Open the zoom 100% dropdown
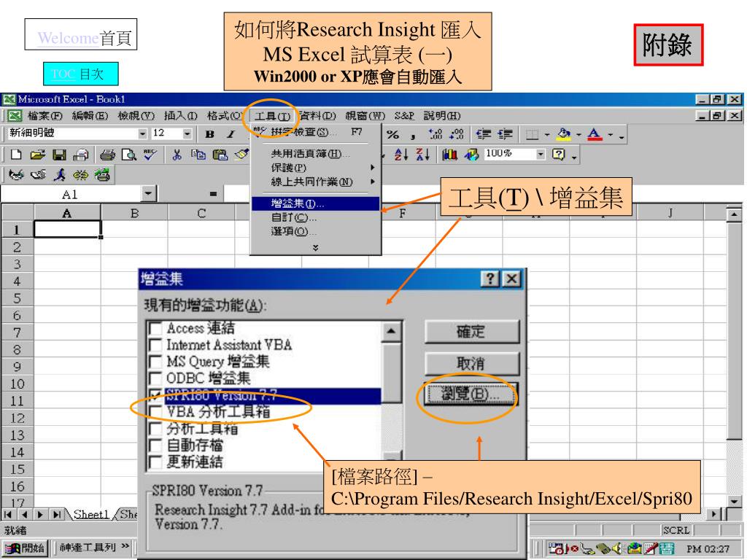747x560 pixels. [541, 154]
